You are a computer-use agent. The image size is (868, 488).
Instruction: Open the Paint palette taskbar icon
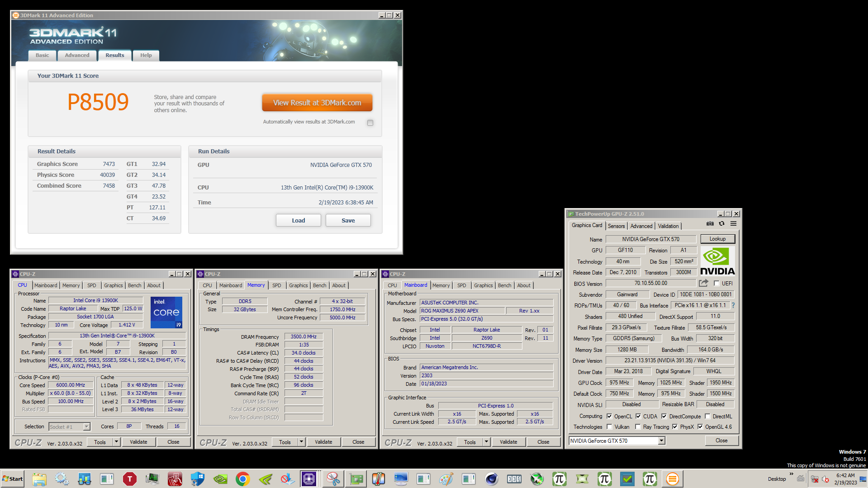[446, 479]
